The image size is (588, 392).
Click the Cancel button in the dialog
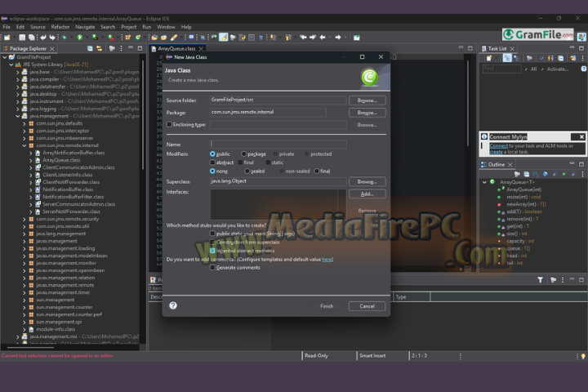pos(367,306)
